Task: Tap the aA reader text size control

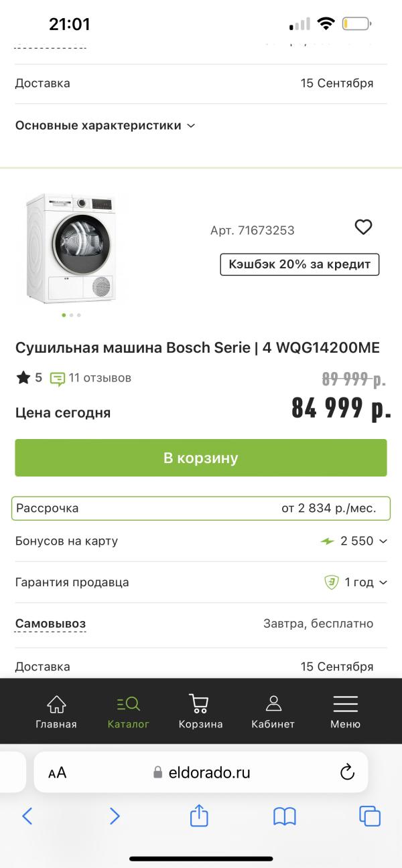Action: (x=58, y=773)
